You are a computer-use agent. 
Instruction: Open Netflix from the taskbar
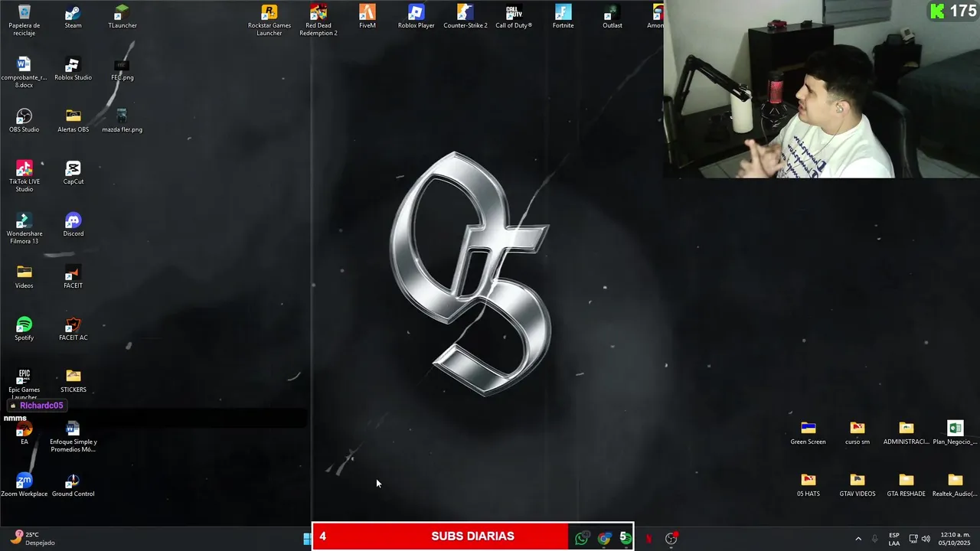[648, 538]
